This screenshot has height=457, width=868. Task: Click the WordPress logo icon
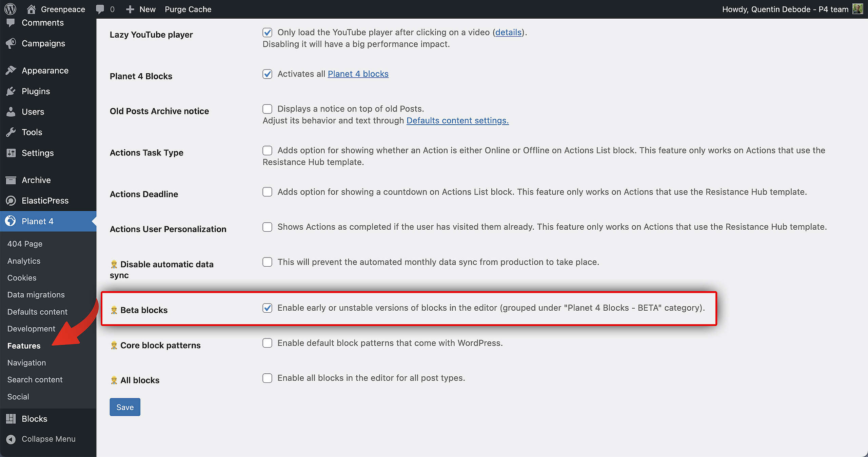tap(11, 9)
